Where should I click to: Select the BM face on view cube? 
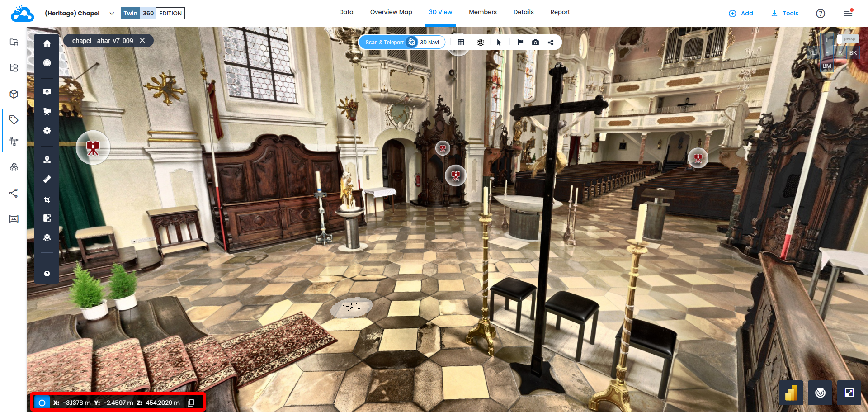(827, 66)
